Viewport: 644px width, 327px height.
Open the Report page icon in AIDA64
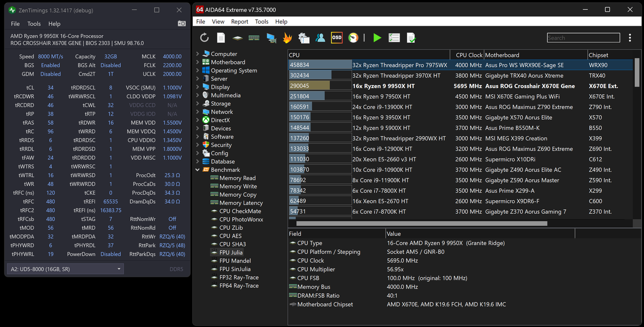coord(221,38)
